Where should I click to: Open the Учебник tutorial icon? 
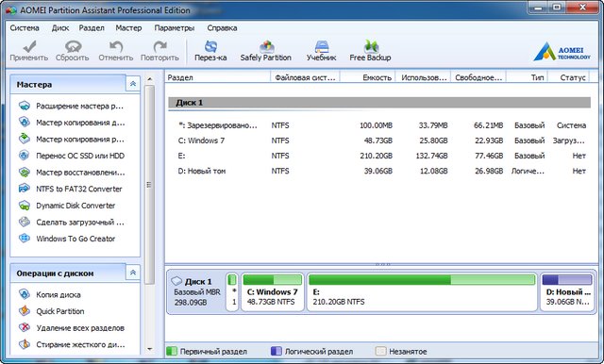(322, 46)
